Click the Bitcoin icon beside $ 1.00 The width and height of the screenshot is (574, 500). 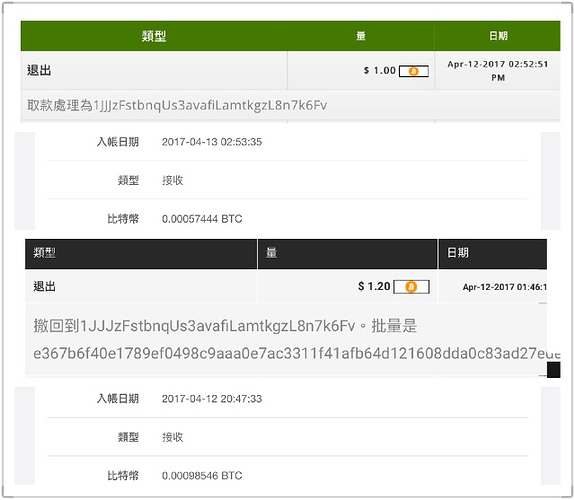(x=414, y=71)
